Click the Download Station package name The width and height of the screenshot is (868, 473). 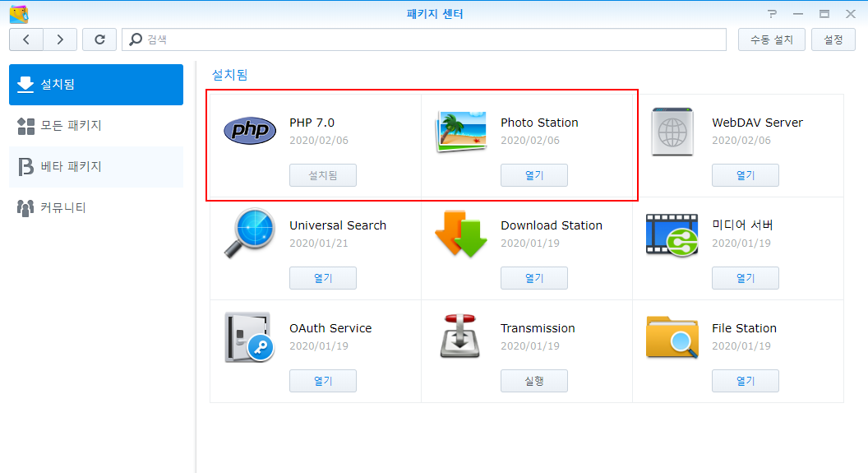(552, 225)
